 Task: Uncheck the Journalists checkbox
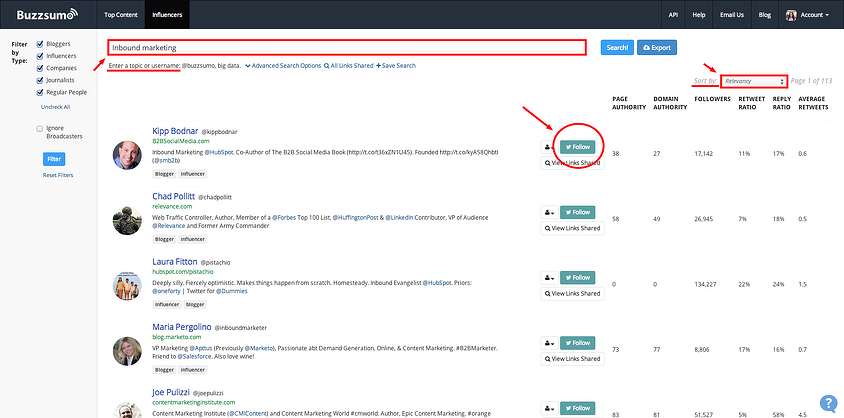[x=39, y=80]
